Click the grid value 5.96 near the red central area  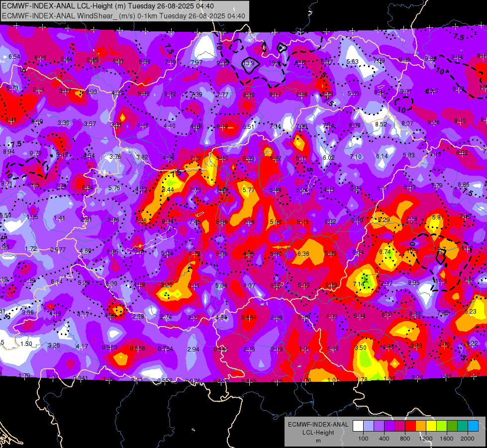pos(276,222)
